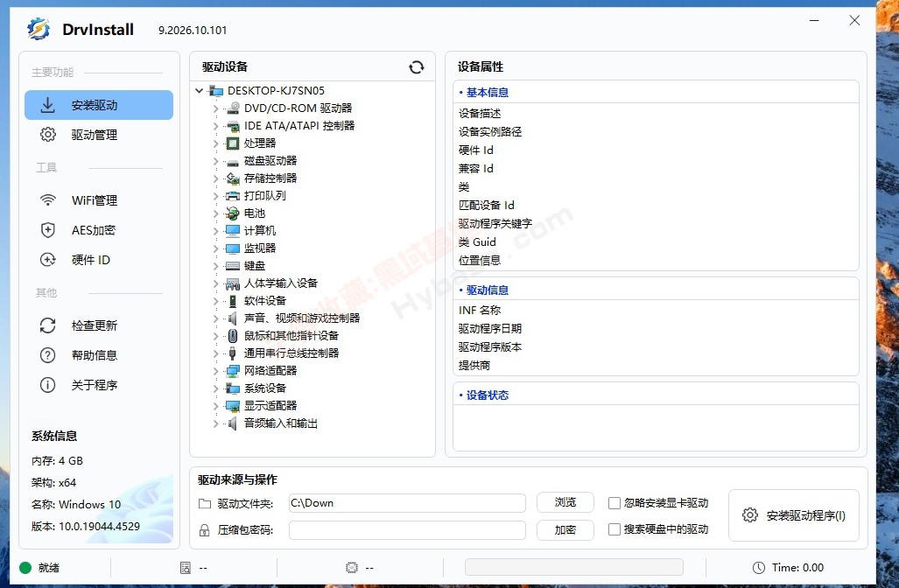Enable 忽略安装显卡驱动 checkbox
Image resolution: width=899 pixels, height=588 pixels.
(x=614, y=502)
